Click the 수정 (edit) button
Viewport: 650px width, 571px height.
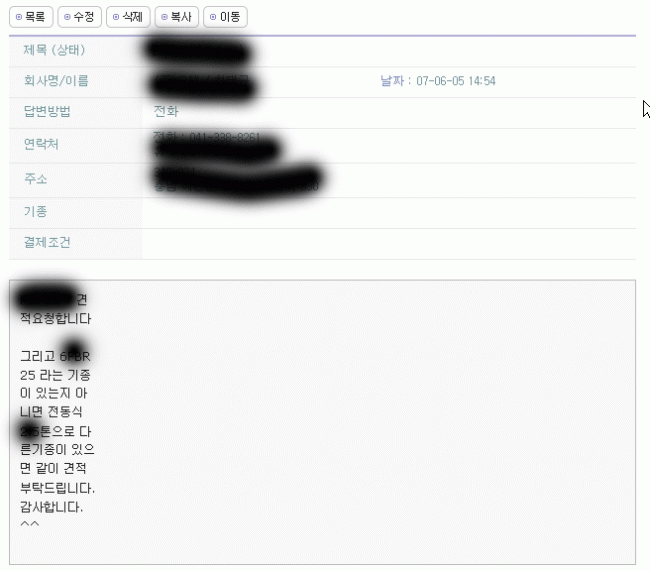(80, 17)
